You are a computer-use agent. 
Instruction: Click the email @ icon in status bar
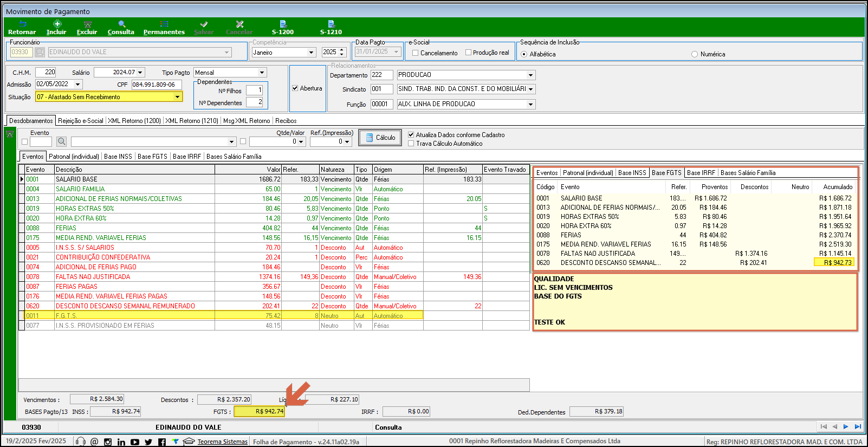pos(94,442)
